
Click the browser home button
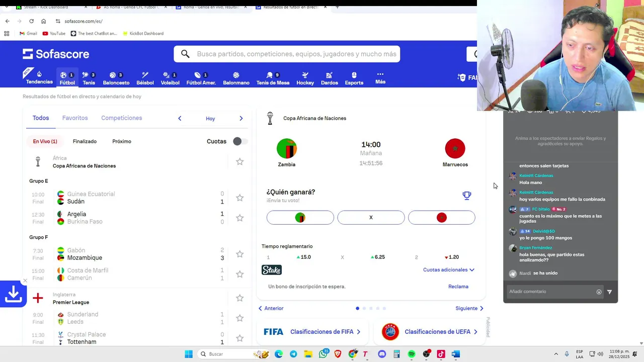[44, 21]
